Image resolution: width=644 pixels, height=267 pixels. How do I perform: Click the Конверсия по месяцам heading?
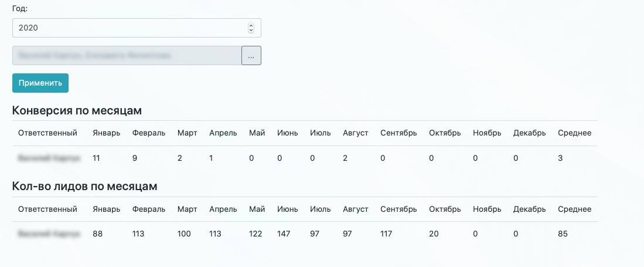77,110
